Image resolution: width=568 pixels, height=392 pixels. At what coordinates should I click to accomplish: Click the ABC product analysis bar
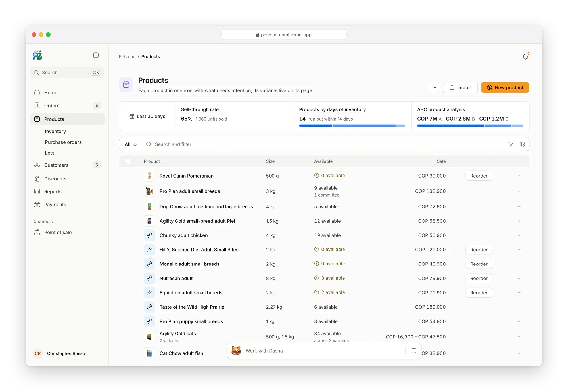[470, 125]
